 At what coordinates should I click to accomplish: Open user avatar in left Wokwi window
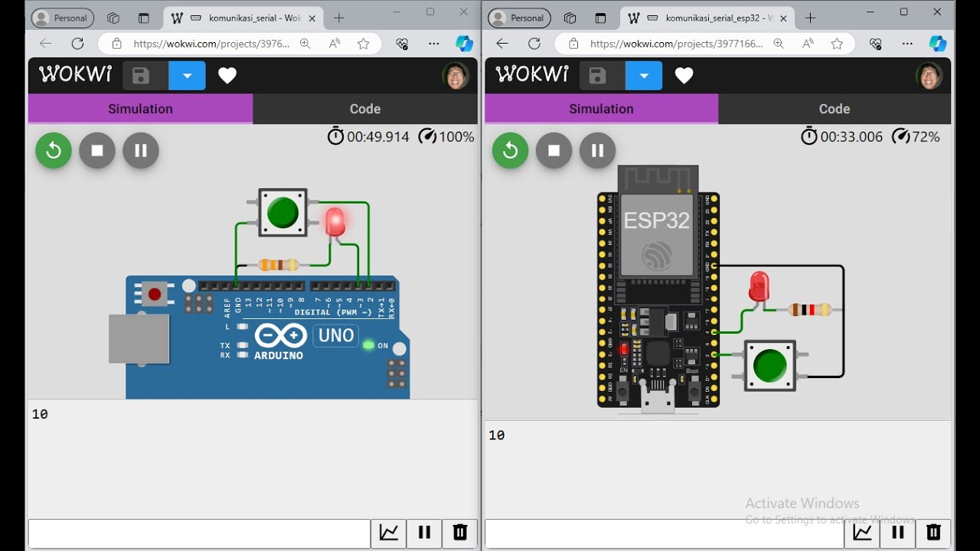456,76
